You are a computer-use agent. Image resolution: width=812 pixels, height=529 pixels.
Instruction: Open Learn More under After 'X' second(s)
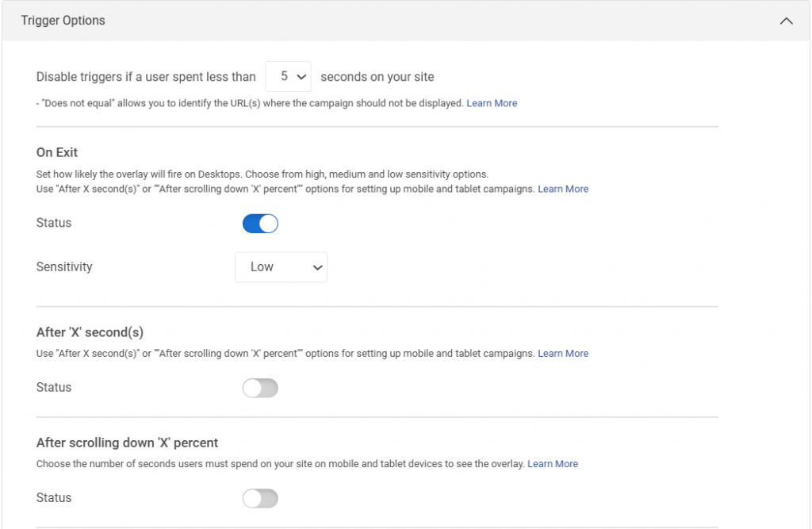coord(563,353)
